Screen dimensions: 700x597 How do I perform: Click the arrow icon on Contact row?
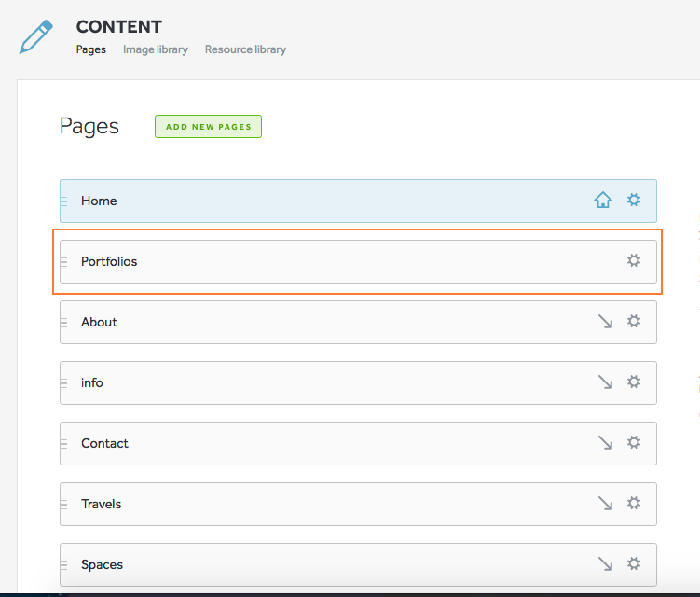click(x=605, y=442)
